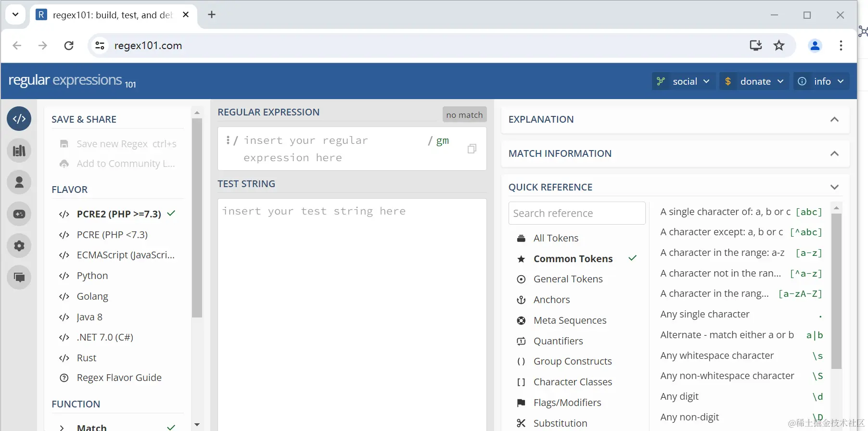
Task: Click the 'Alternate - match either a or b' row
Action: click(x=741, y=335)
